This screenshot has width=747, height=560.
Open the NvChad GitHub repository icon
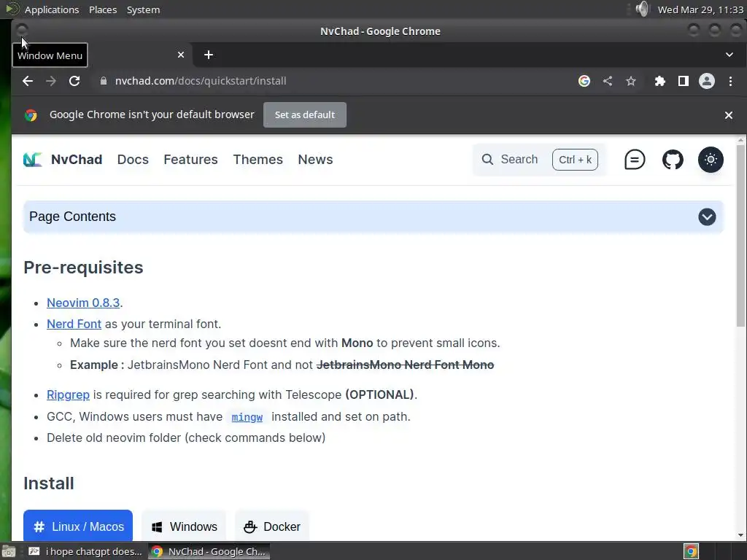coord(673,160)
